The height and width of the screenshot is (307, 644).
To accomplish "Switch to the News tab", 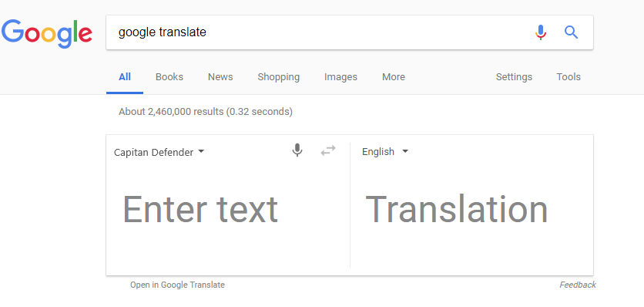I will coord(220,77).
